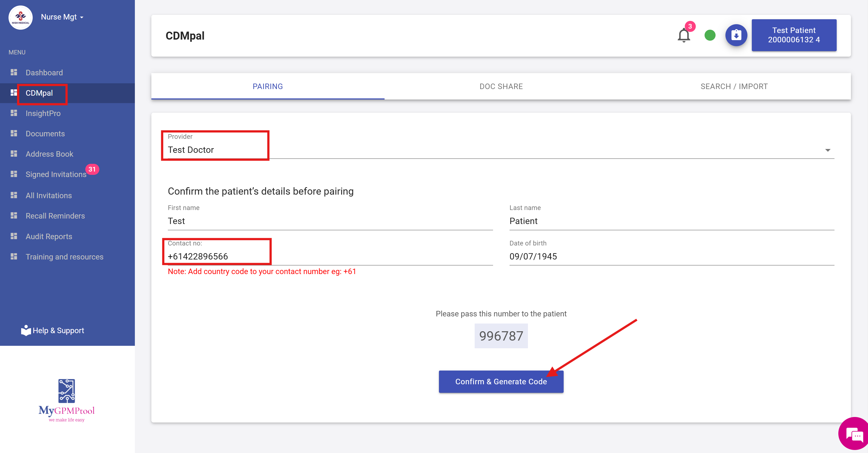The height and width of the screenshot is (453, 868).
Task: Click the notification bell icon
Action: tap(683, 35)
